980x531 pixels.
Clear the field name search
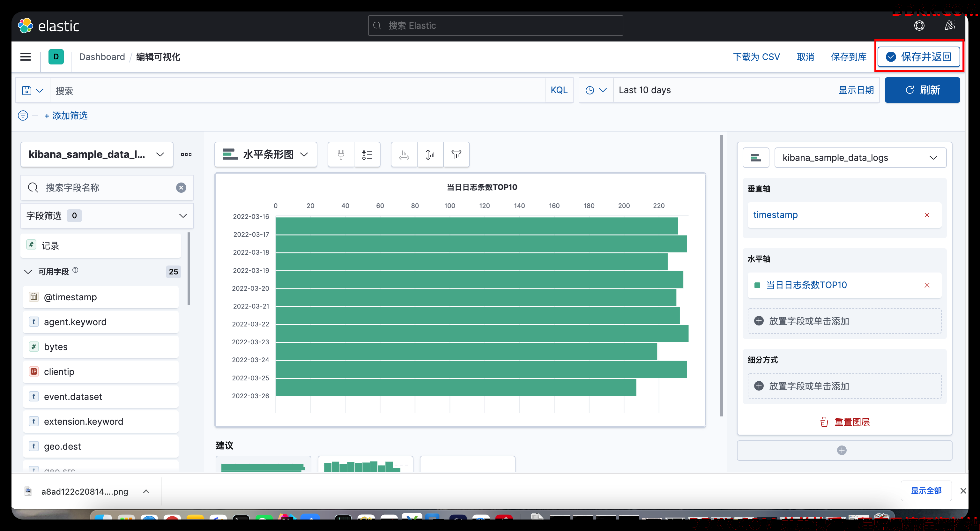(x=181, y=187)
